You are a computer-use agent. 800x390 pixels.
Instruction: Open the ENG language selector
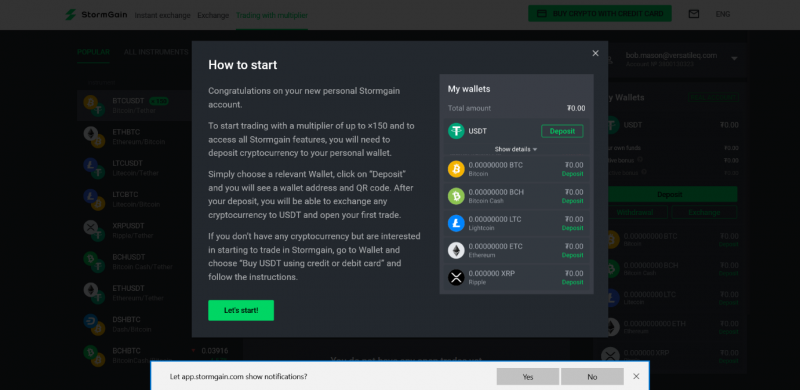[723, 14]
